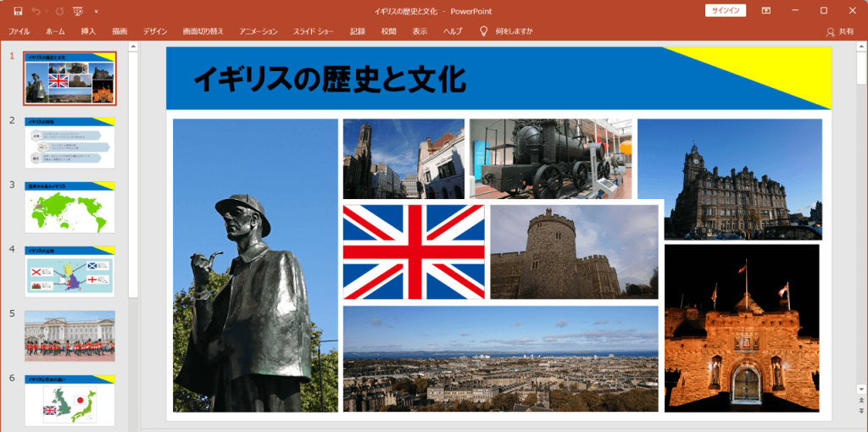Switch to the 画面切り替え tab
This screenshot has width=868, height=432.
point(203,31)
